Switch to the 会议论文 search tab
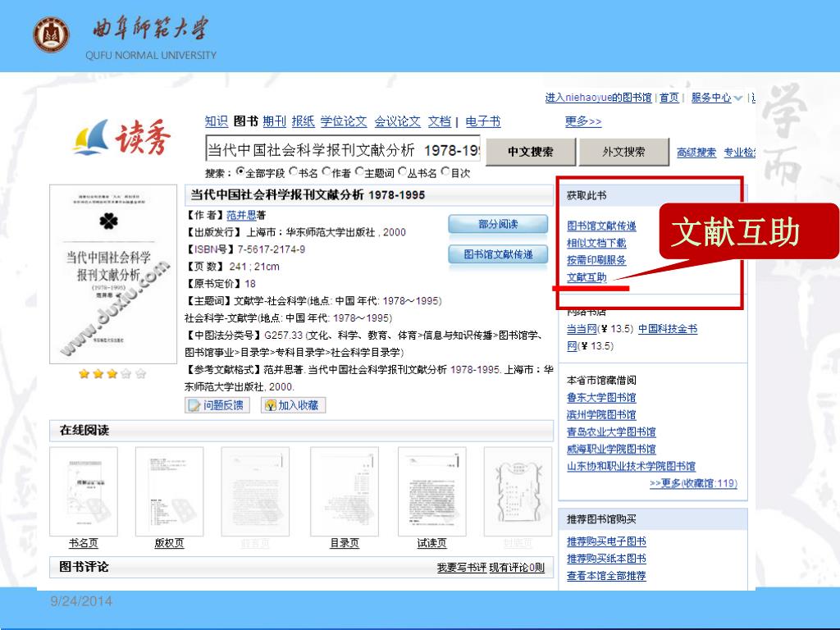 [398, 121]
